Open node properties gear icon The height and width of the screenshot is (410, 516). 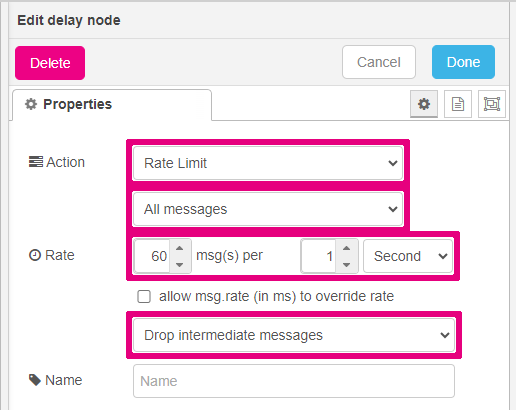424,104
